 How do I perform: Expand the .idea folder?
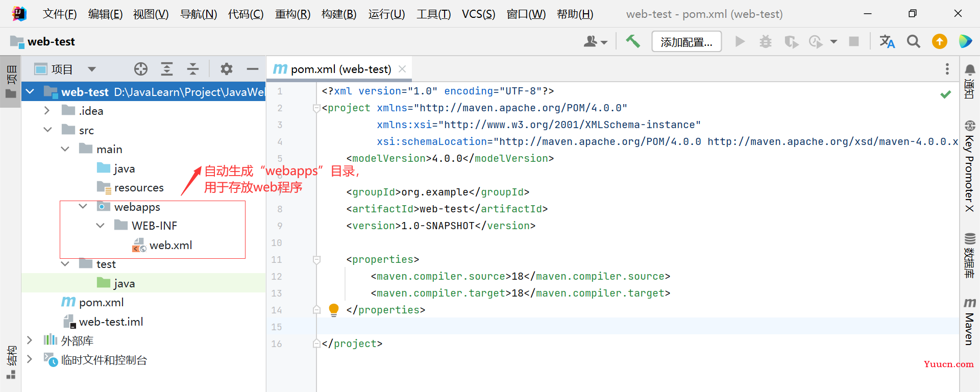tap(47, 110)
